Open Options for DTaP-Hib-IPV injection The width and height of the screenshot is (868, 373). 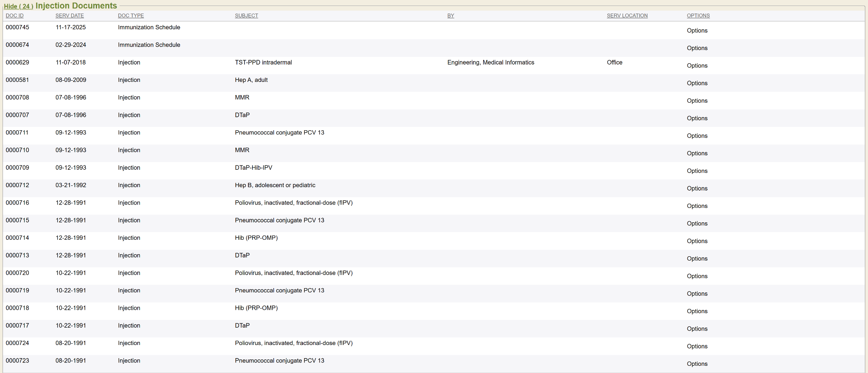697,171
